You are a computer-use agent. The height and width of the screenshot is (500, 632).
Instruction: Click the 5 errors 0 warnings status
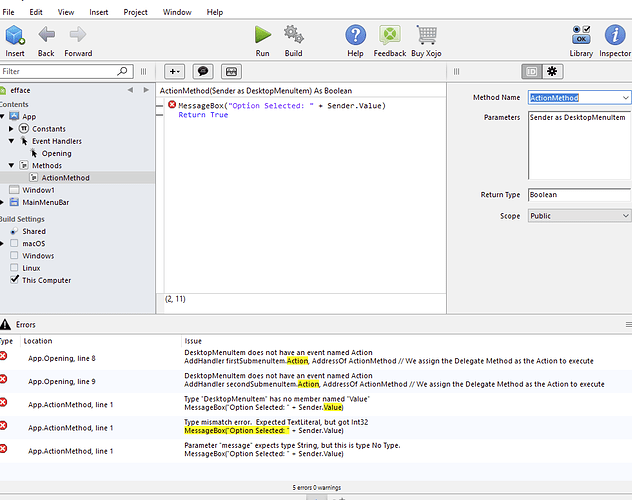point(316,488)
